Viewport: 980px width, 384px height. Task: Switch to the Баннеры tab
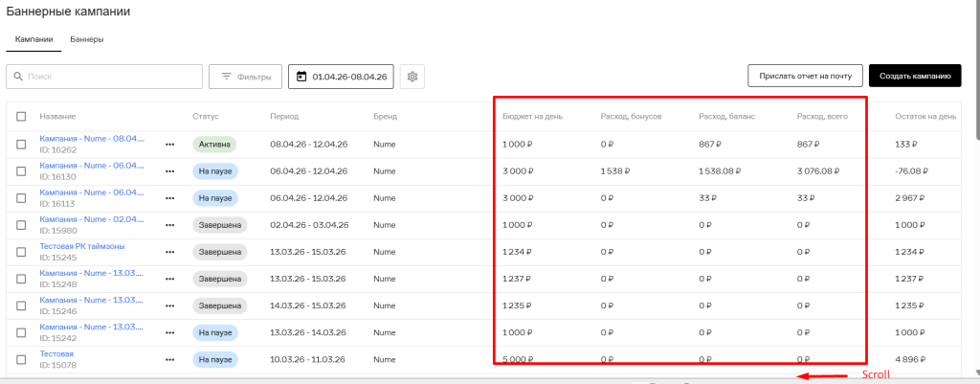coord(87,39)
